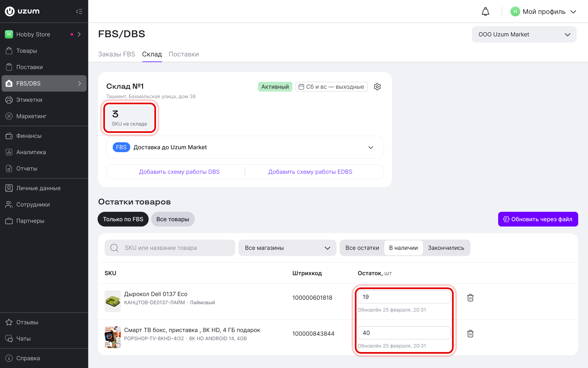Image resolution: width=588 pixels, height=368 pixels.
Task: Select the Склад tab
Action: click(152, 54)
